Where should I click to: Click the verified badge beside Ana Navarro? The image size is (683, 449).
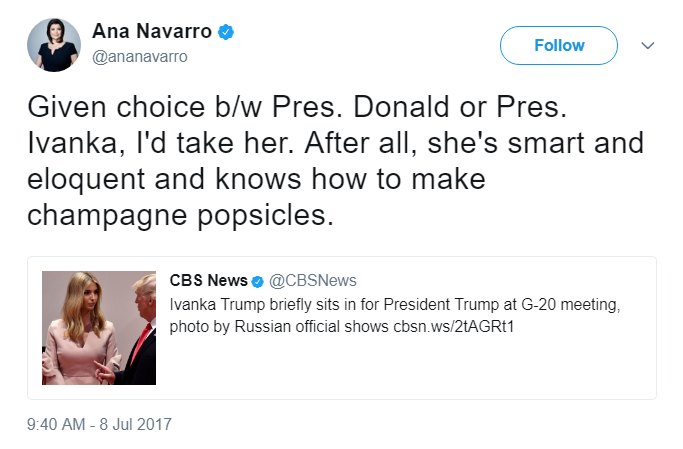[x=227, y=32]
